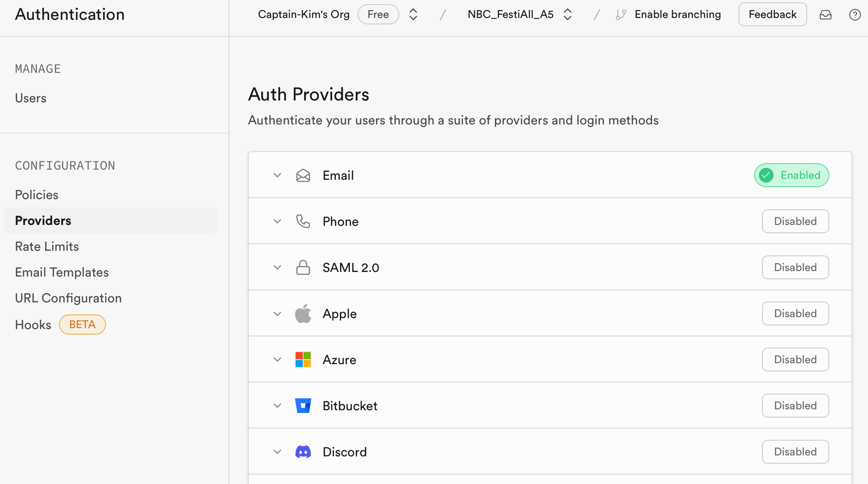Viewport: 868px width, 484px height.
Task: Click the SAML 2.0 provider label
Action: pos(351,268)
